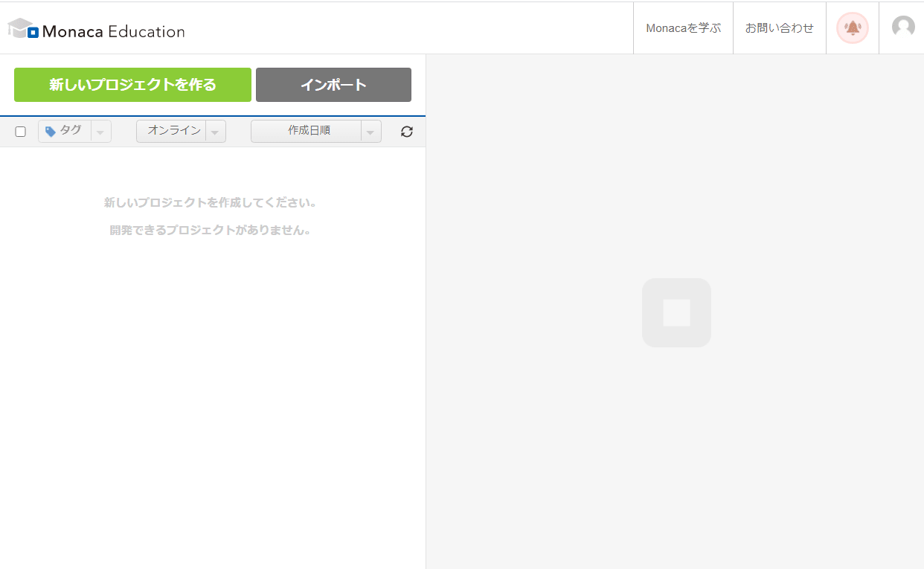924x569 pixels.
Task: Expand the タグ dropdown arrow
Action: 101,132
